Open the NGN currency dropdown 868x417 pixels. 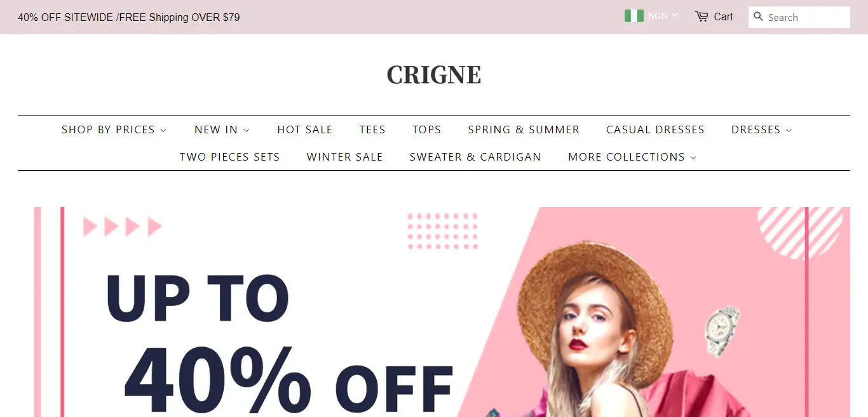point(663,16)
